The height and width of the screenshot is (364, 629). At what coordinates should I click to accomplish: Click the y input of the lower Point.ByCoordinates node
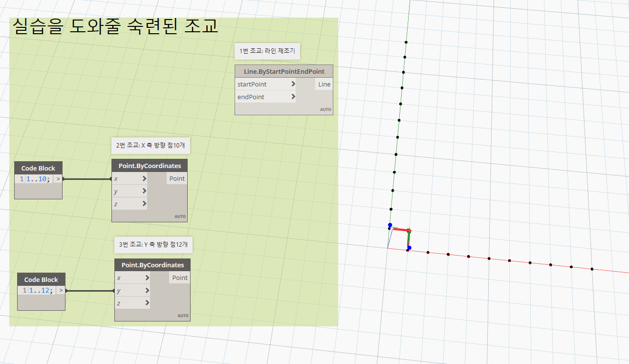tap(132, 290)
